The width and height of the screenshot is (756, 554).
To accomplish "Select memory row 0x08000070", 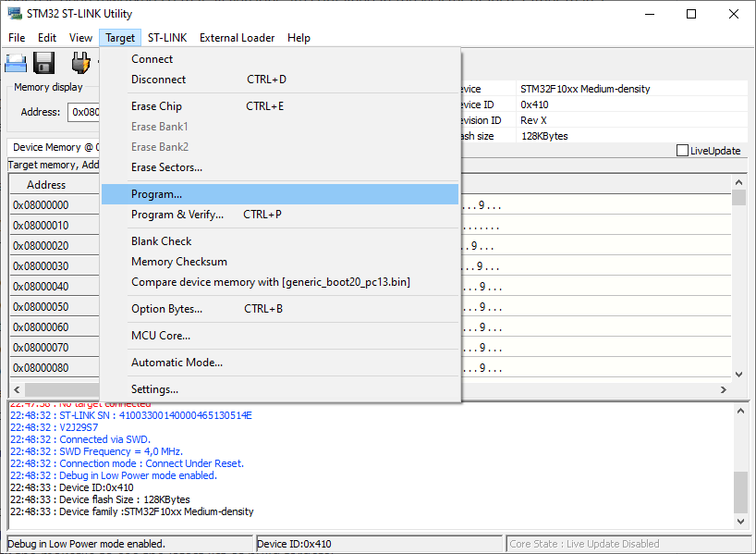I will tap(54, 348).
